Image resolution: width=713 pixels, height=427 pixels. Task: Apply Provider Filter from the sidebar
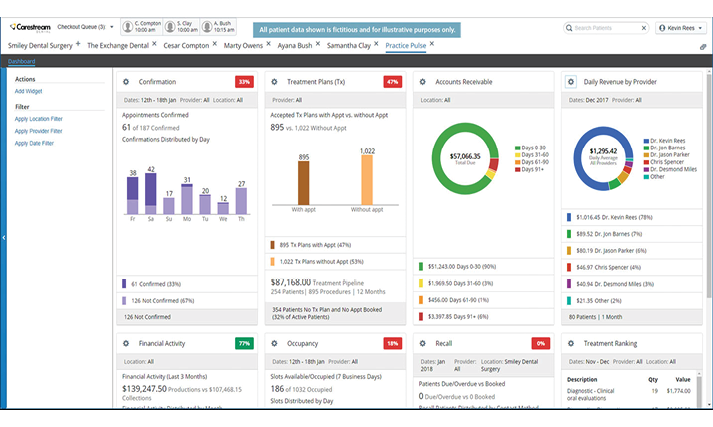(x=39, y=131)
